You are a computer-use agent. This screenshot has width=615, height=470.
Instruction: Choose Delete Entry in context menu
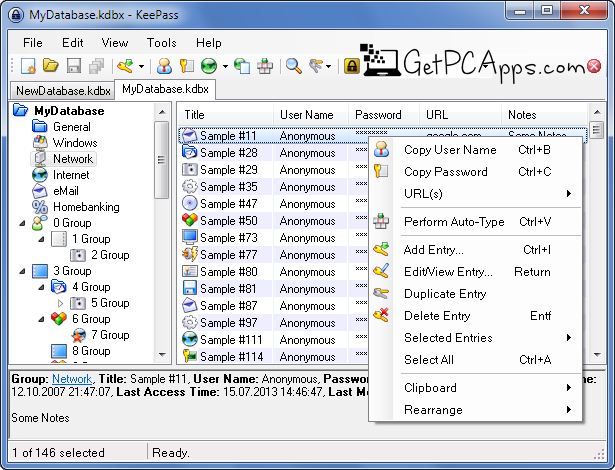475,316
